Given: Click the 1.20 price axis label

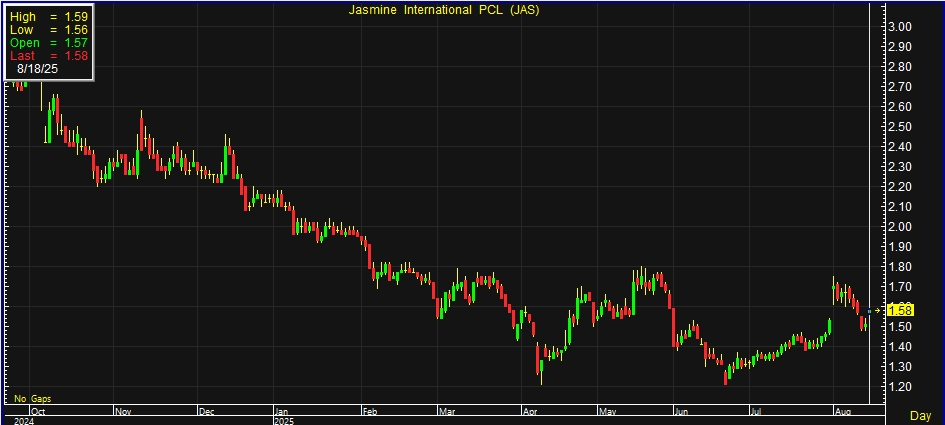Looking at the screenshot, I should click(899, 386).
